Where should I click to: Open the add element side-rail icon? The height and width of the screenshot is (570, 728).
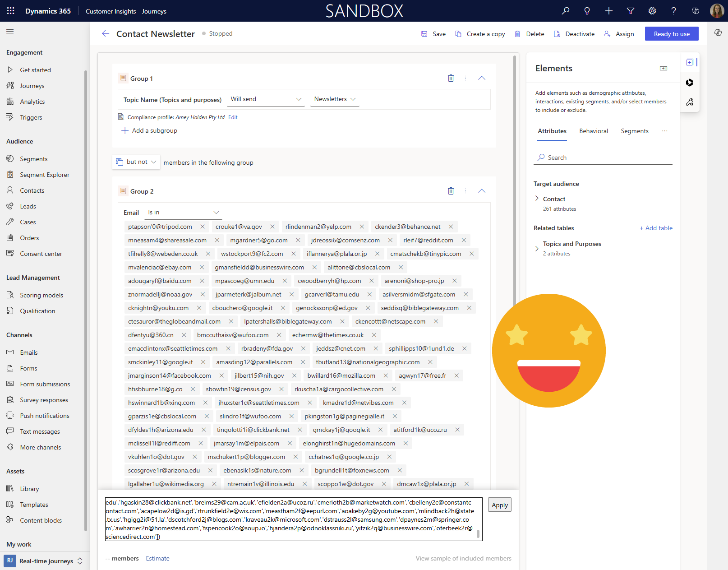690,62
